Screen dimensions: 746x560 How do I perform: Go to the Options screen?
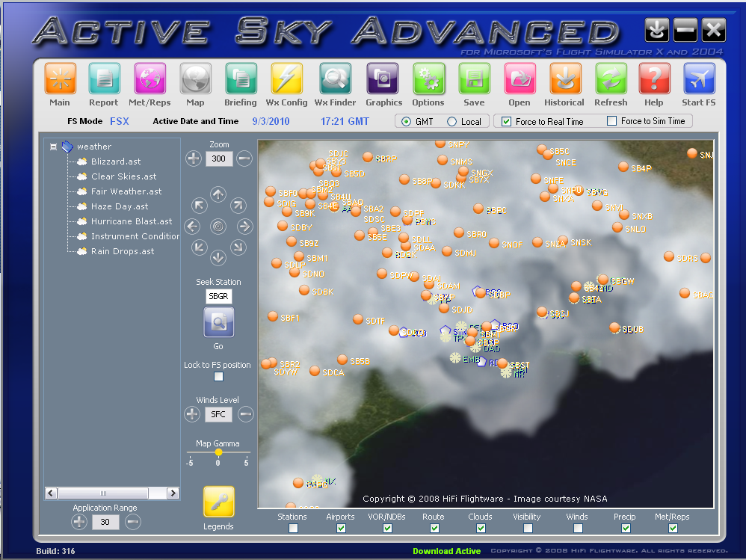428,79
